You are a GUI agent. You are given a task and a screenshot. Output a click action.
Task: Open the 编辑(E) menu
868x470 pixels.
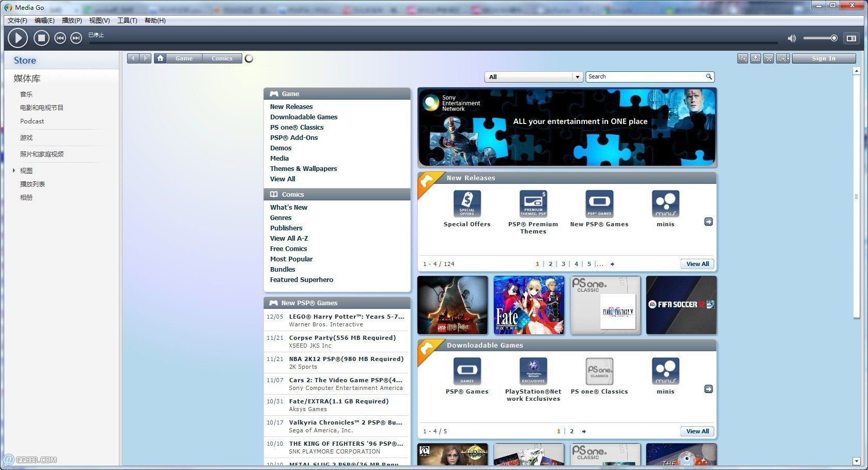44,21
